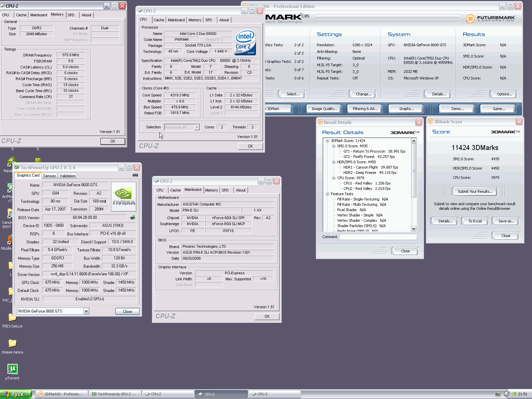This screenshot has height=399, width=532.
Task: Click Result Details scrollbar up arrow
Action: tap(414, 141)
